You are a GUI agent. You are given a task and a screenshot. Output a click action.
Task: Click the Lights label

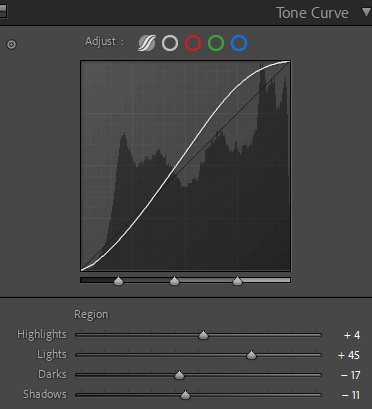click(52, 355)
